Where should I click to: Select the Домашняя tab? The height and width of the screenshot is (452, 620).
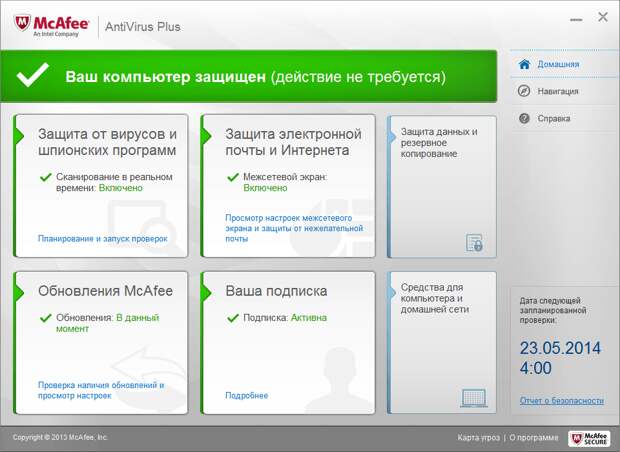[x=563, y=64]
